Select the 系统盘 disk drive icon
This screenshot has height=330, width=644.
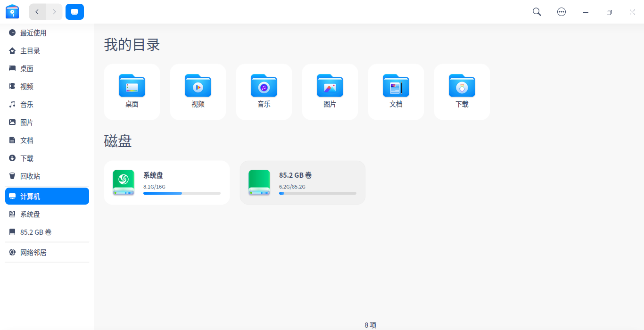click(x=124, y=183)
